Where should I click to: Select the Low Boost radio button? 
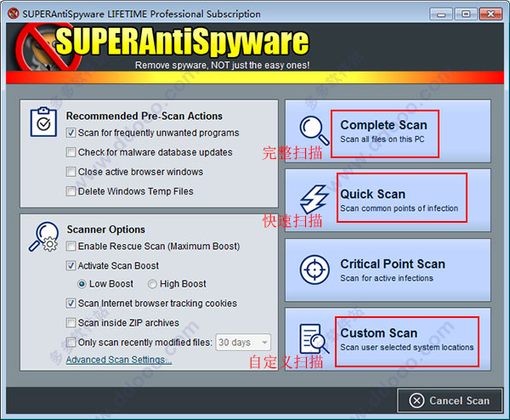coord(82,284)
